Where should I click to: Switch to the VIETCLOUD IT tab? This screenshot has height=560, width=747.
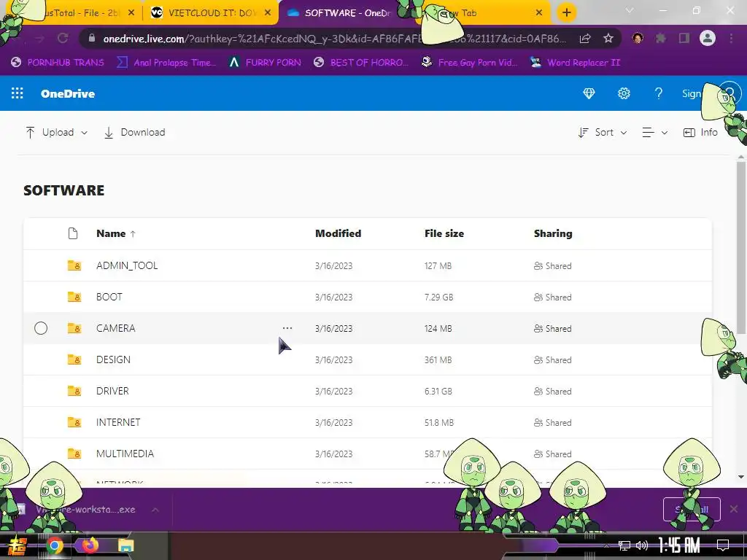coord(211,13)
